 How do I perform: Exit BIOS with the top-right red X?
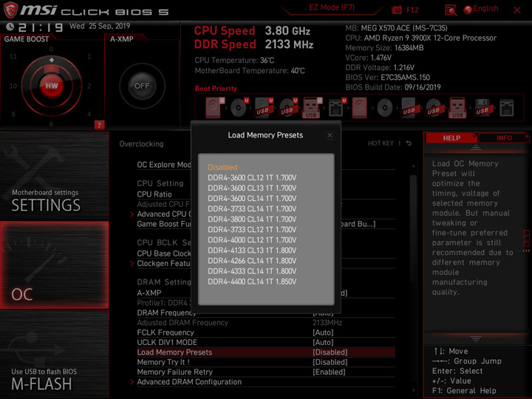point(516,10)
